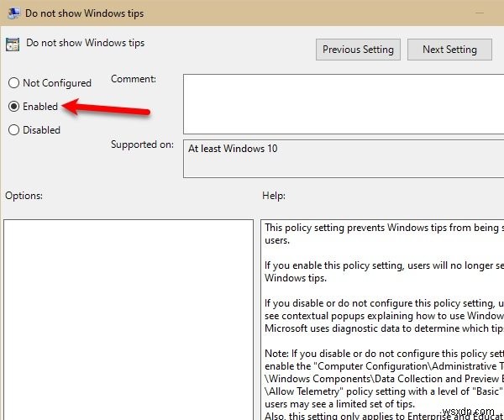Click the 'Options:' label

click(x=24, y=196)
